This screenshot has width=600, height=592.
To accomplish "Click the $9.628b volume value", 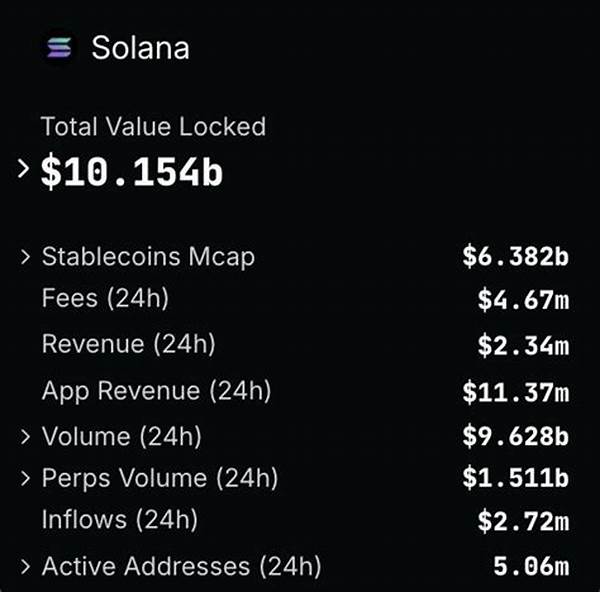I will (x=515, y=436).
